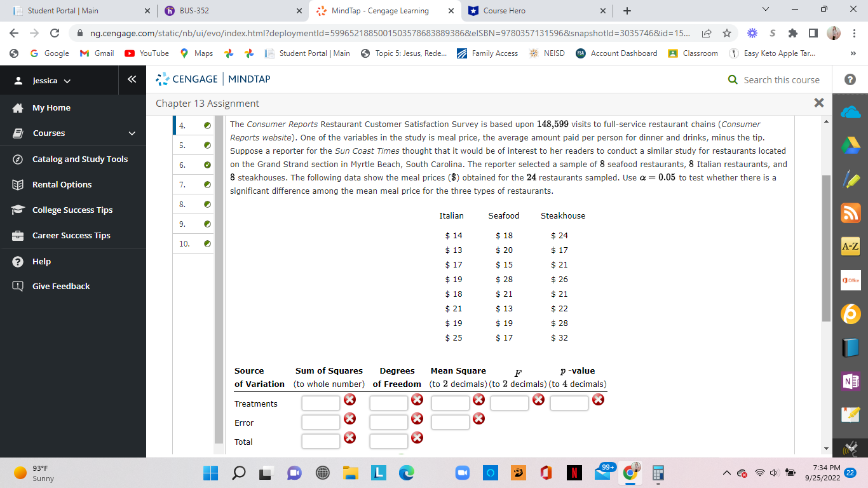868x488 pixels.
Task: Click the Treatments Sum of Squares input field
Action: tap(320, 402)
